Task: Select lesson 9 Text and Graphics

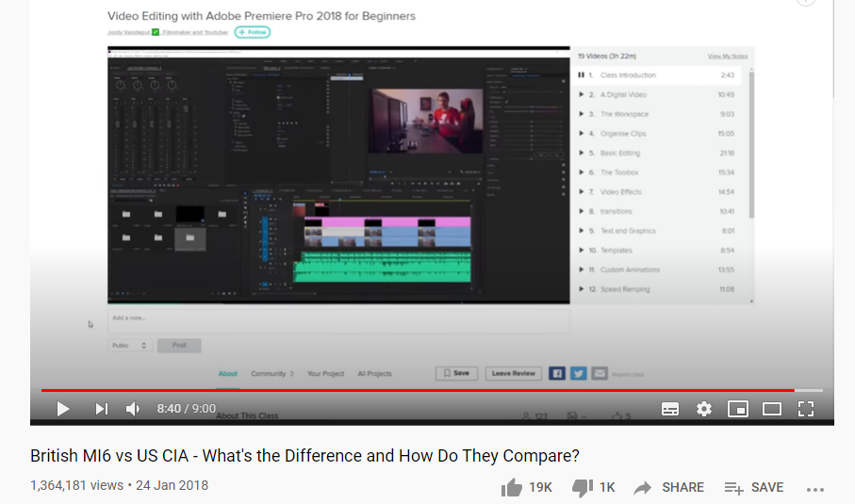Action: tap(656, 231)
